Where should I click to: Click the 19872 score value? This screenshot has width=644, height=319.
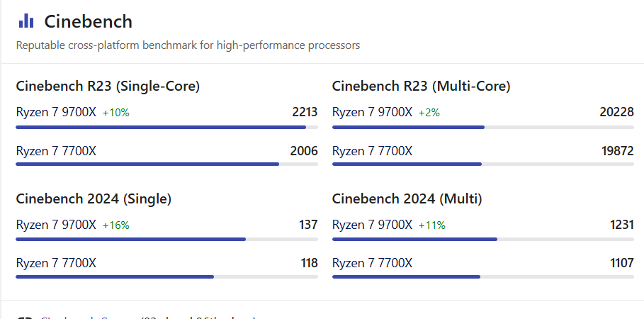coord(616,151)
